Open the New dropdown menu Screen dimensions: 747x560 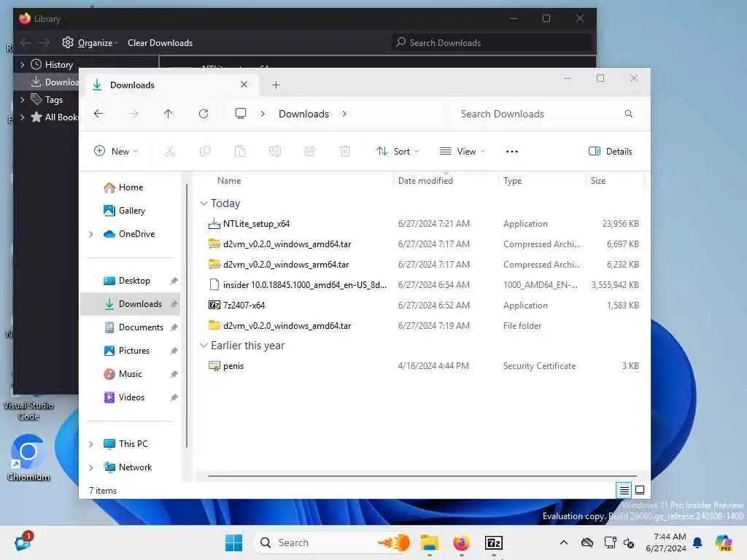pyautogui.click(x=116, y=152)
